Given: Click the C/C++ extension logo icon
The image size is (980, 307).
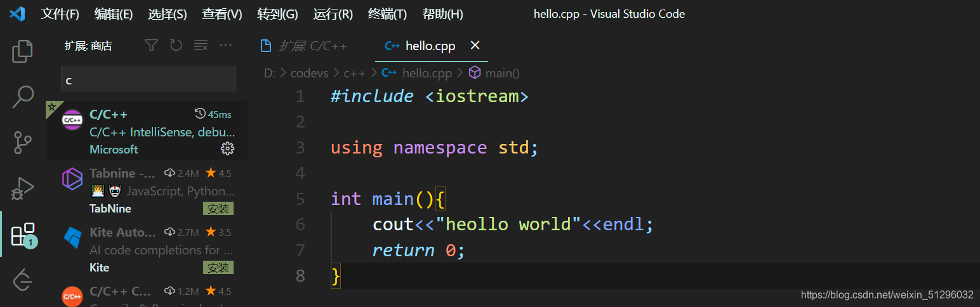Looking at the screenshot, I should (x=72, y=120).
